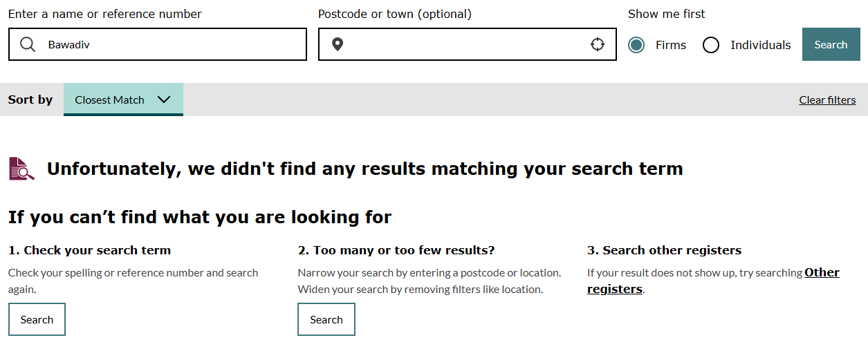
Task: Click the Firms label text
Action: point(671,45)
